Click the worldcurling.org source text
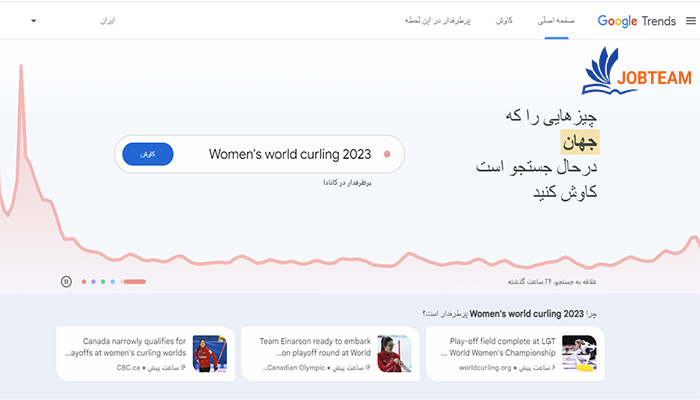 coord(485,367)
